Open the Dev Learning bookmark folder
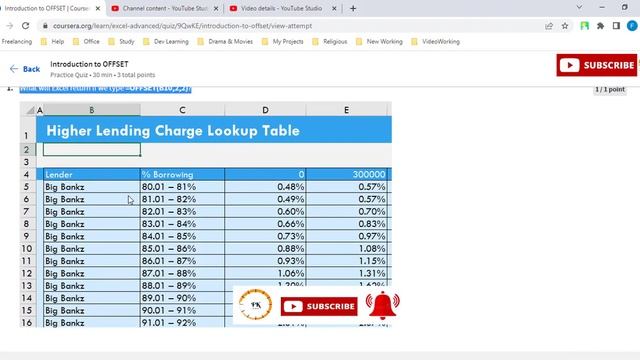 [x=166, y=42]
